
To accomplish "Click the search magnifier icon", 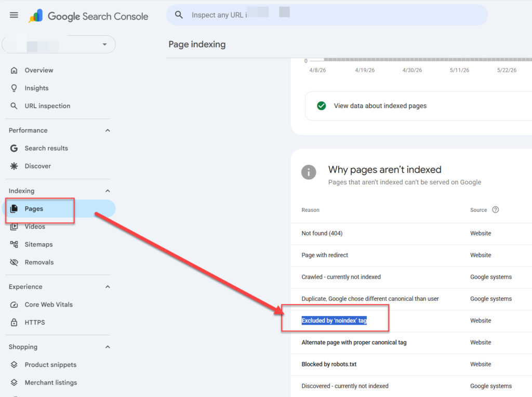I will click(179, 15).
